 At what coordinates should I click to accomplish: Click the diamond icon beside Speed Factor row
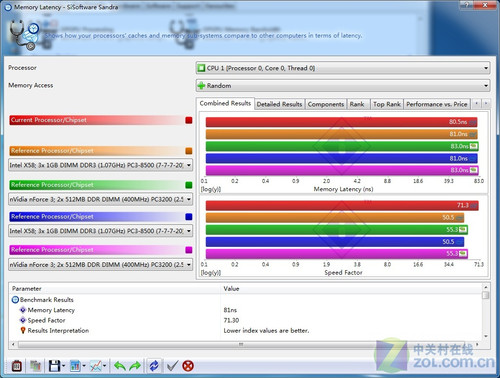click(x=23, y=320)
